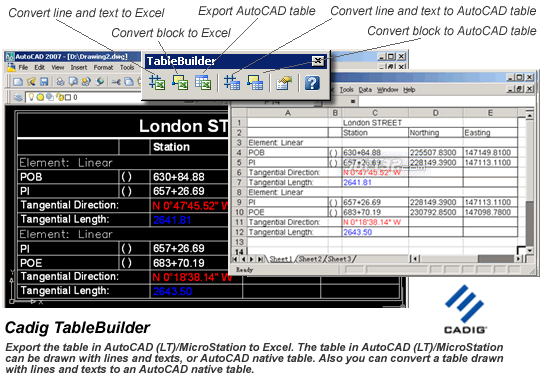This screenshot has width=540, height=380.
Task: Click globe 3D DWF icon in AutoCAD toolbar
Action: 100,82
